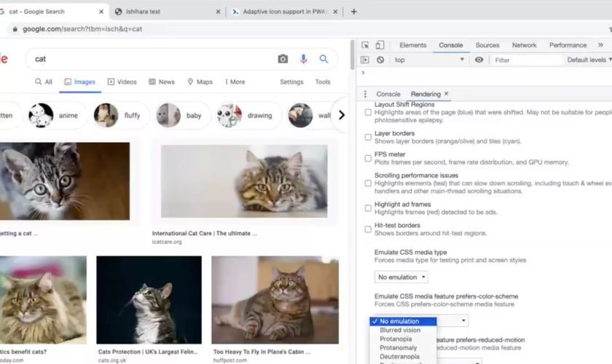Click the Tools link under search bar

tap(322, 82)
